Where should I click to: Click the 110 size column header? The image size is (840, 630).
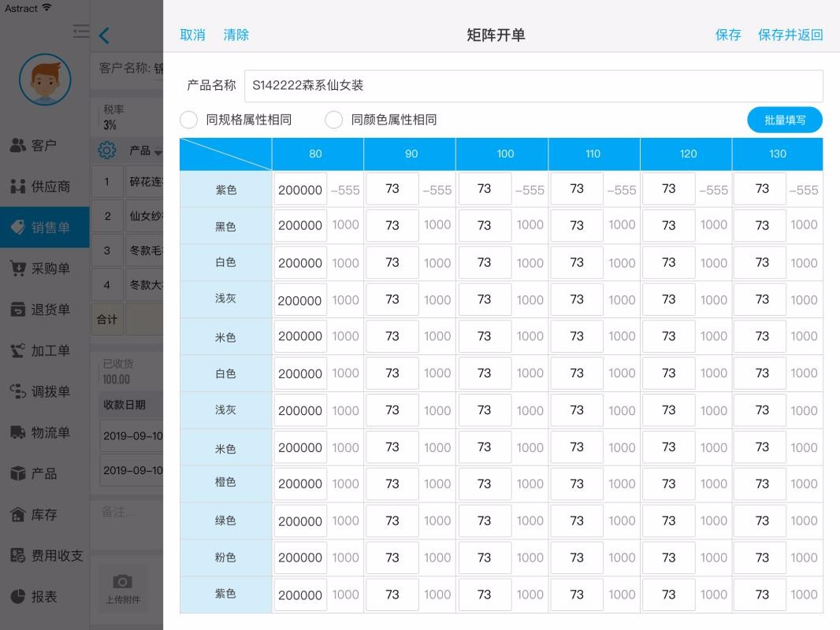click(x=594, y=154)
